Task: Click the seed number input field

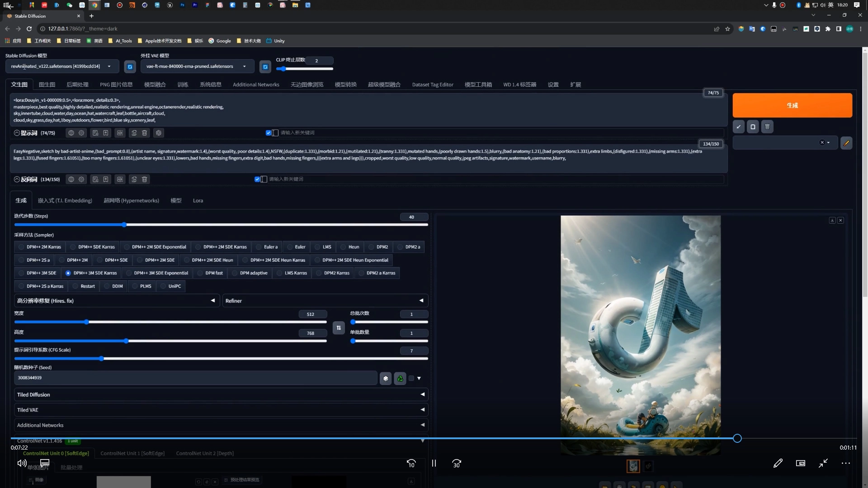Action: pyautogui.click(x=194, y=378)
